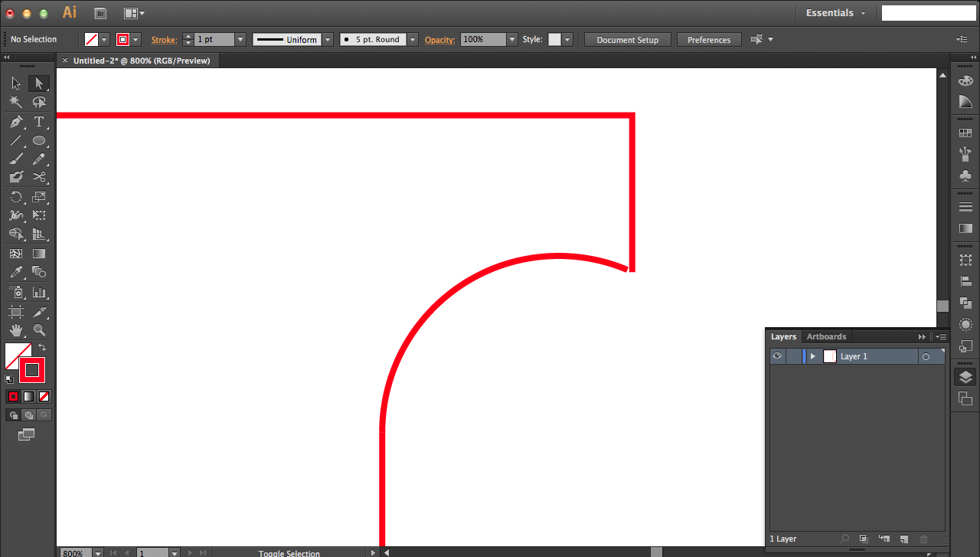Click Layer 1 target circle

pyautogui.click(x=926, y=356)
